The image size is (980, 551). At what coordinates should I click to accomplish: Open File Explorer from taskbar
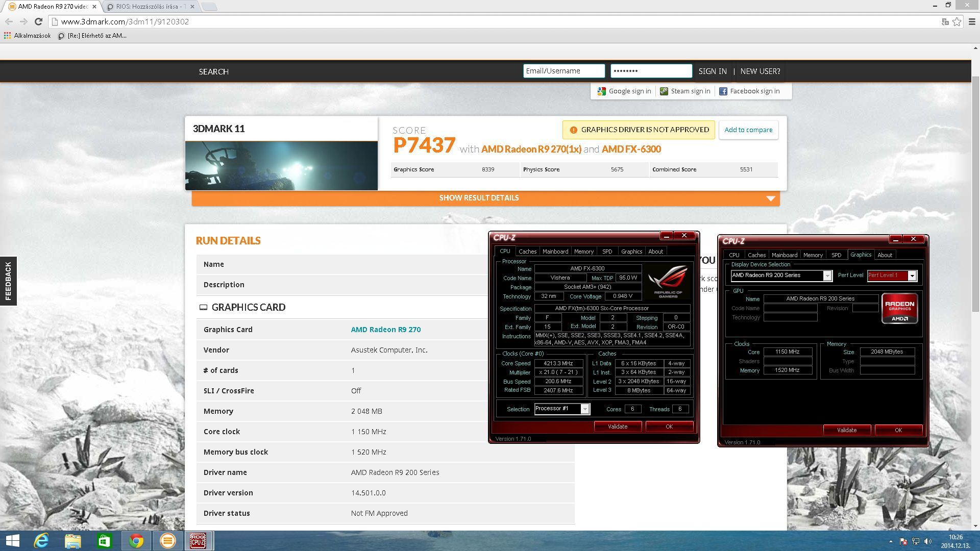click(73, 541)
